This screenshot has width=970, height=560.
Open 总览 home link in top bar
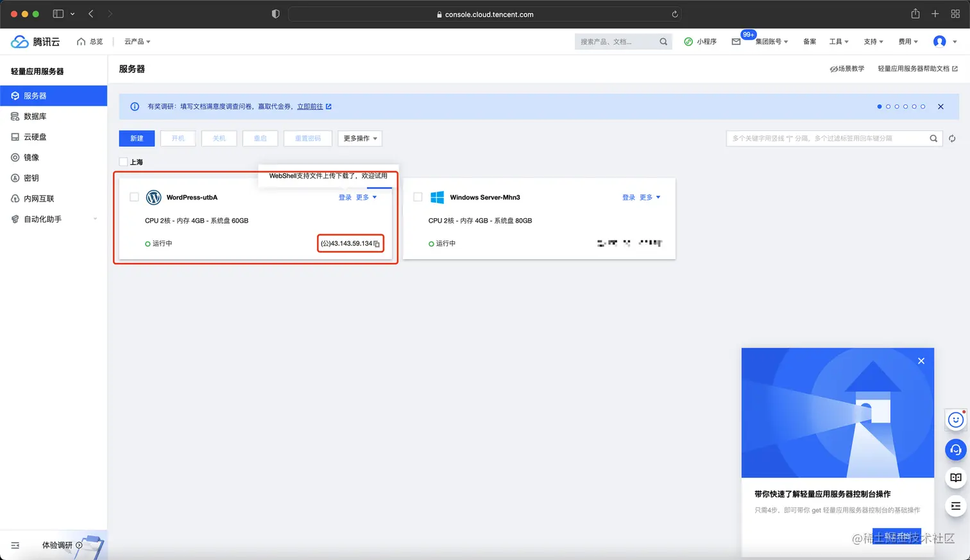(x=90, y=42)
